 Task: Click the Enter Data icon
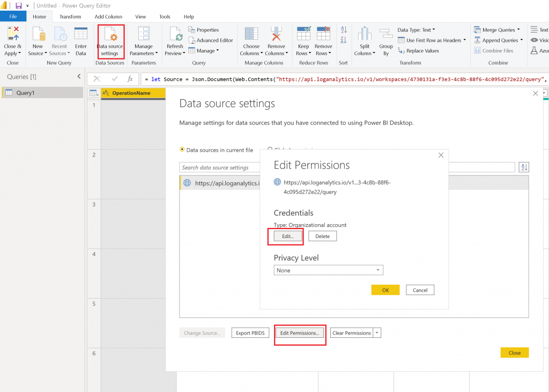tap(81, 35)
